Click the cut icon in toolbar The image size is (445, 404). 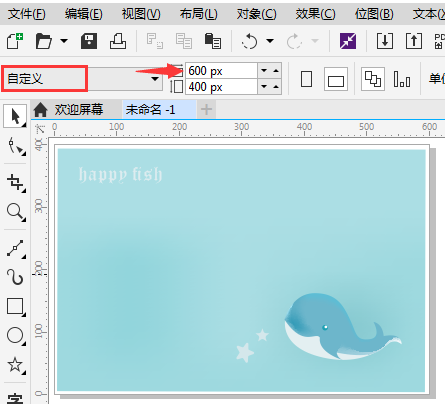point(155,41)
